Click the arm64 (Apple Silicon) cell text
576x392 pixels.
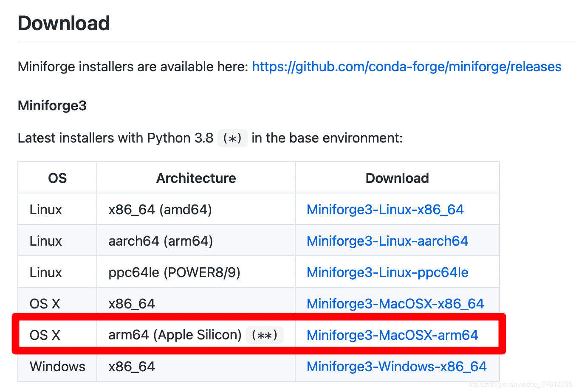coord(175,335)
